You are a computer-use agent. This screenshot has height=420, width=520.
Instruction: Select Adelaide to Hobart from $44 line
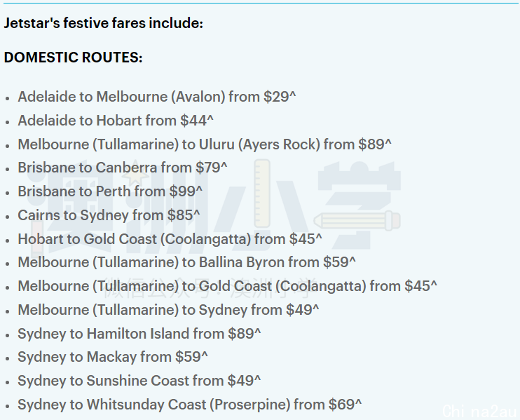coord(116,121)
